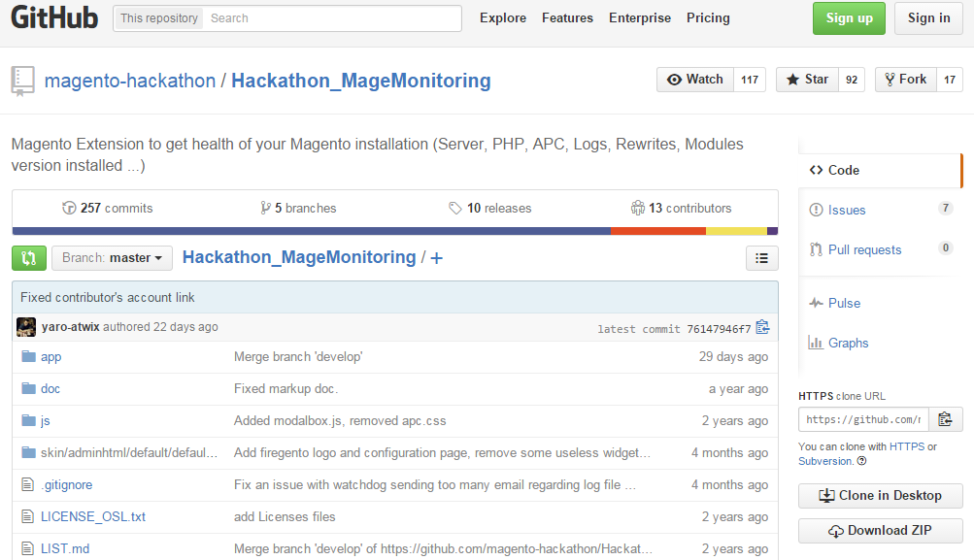974x560 pixels.
Task: Click the app folder icon
Action: tap(28, 356)
